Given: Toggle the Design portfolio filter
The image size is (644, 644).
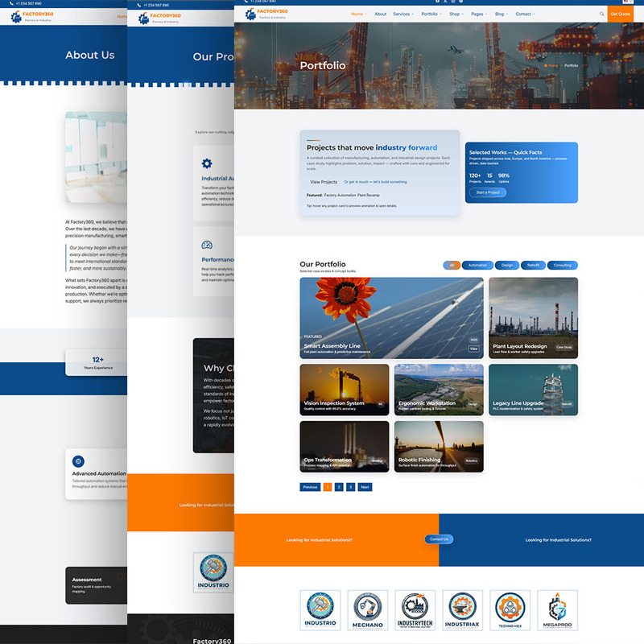Looking at the screenshot, I should click(507, 265).
